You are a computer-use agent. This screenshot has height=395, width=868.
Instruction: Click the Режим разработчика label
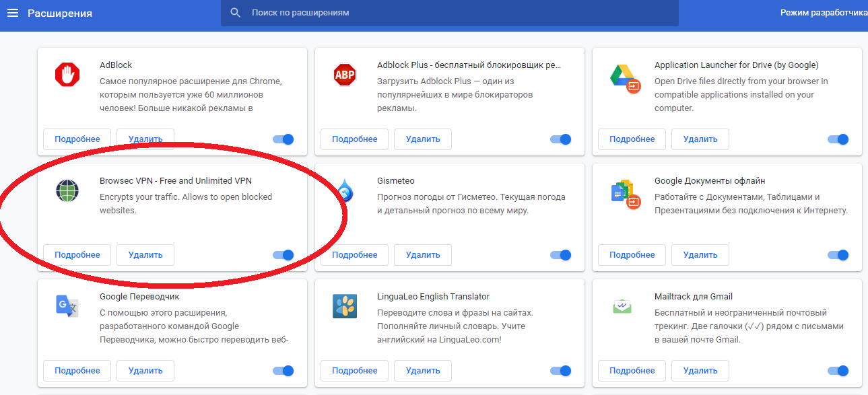(x=823, y=13)
